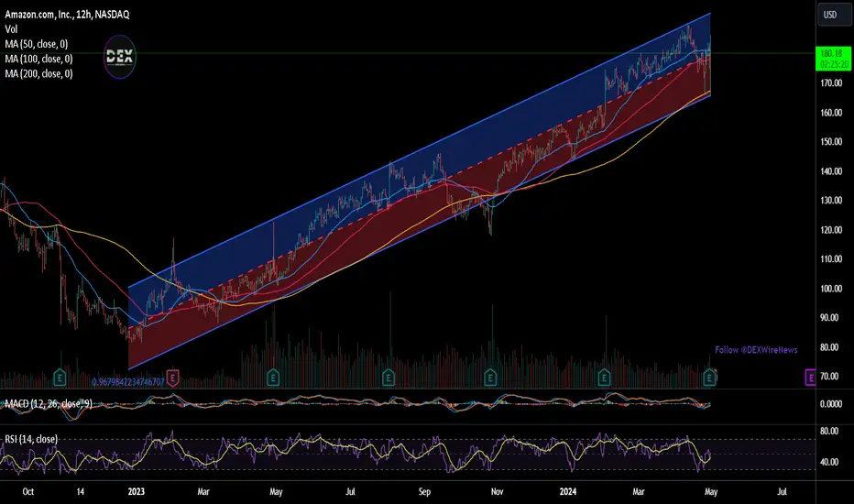This screenshot has width=854, height=504.
Task: Click the 90.00 price axis label
Action: tap(830, 318)
